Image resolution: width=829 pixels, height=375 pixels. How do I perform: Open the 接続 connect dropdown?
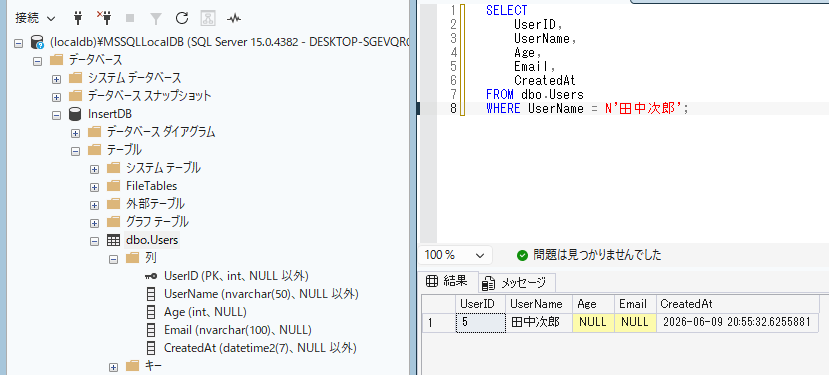pos(35,19)
